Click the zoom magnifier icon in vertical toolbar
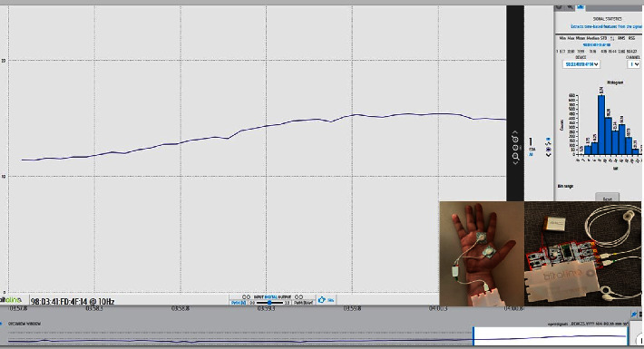The width and height of the screenshot is (644, 349). coord(515,157)
